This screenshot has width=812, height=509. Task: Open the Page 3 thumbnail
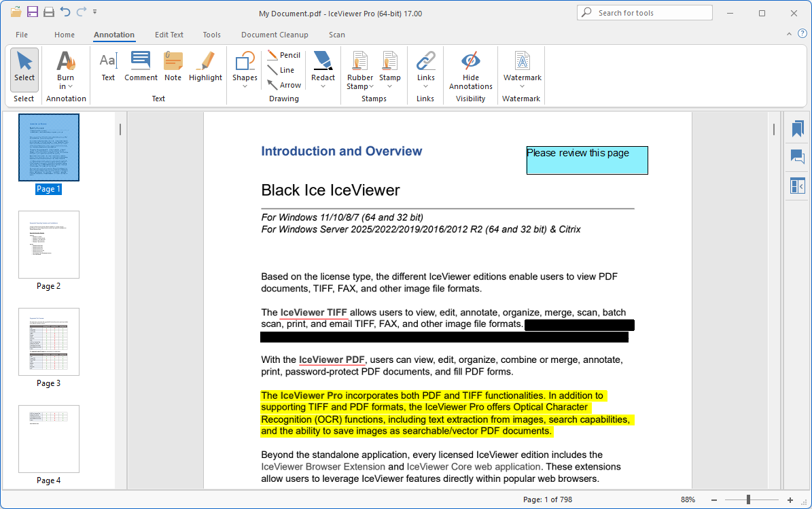(x=49, y=342)
